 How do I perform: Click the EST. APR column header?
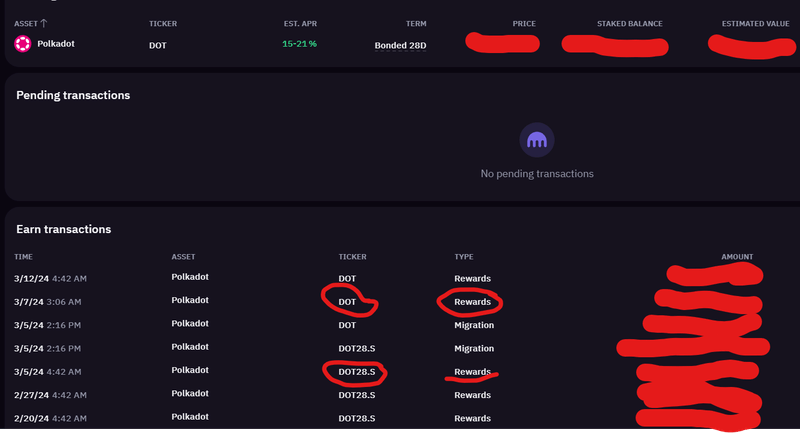click(300, 23)
